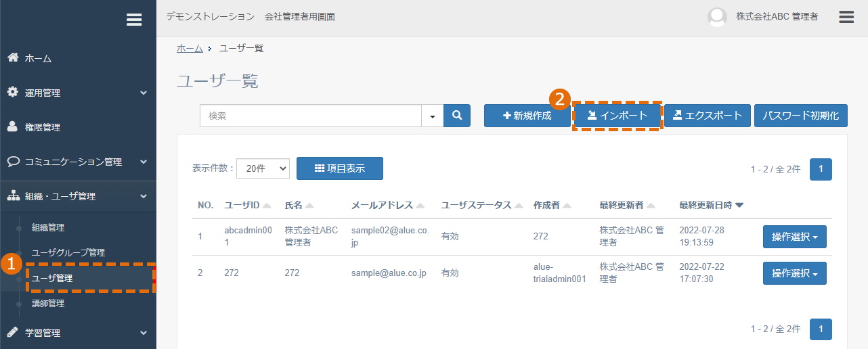Select 組織管理 submenu item
This screenshot has width=868, height=349.
click(x=48, y=227)
